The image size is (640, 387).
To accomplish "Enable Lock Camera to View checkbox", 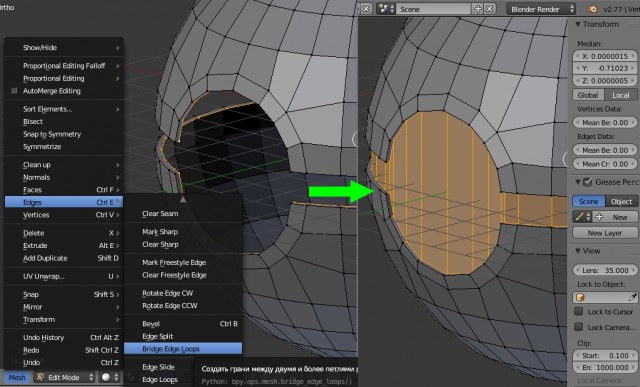I will point(578,327).
